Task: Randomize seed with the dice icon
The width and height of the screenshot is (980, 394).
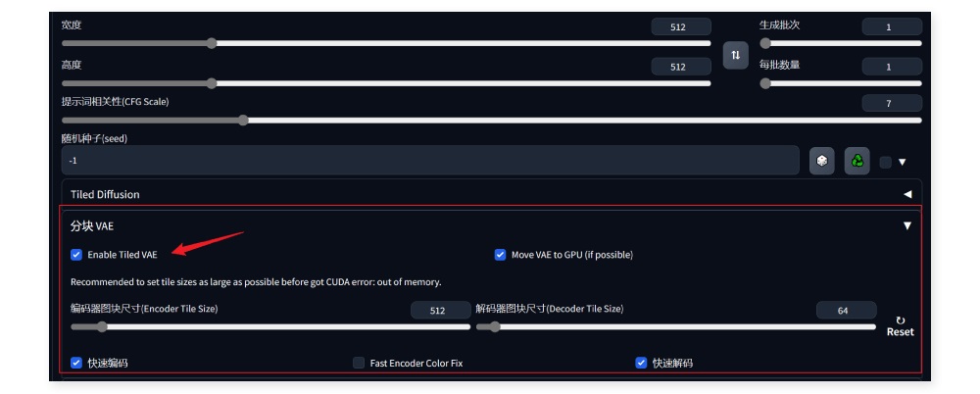Action: 822,161
